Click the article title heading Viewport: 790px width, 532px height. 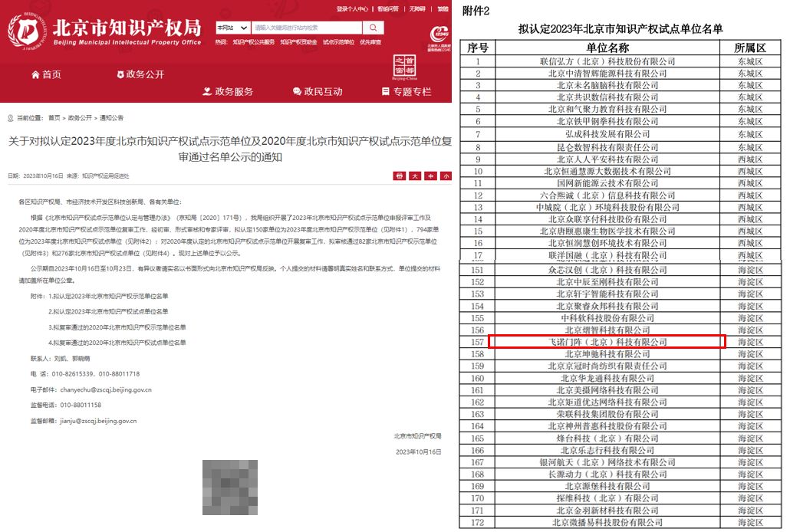tap(230, 149)
